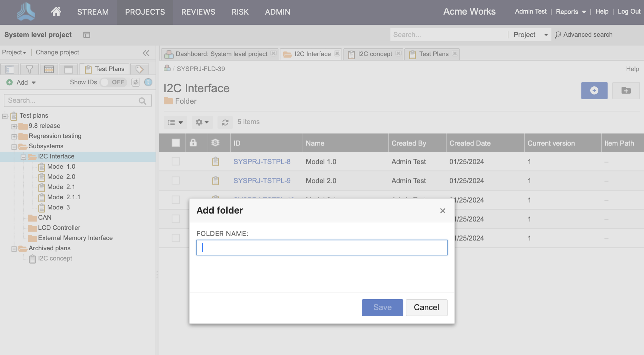Collapse the I2C Interface tree node
The image size is (644, 355).
(23, 157)
